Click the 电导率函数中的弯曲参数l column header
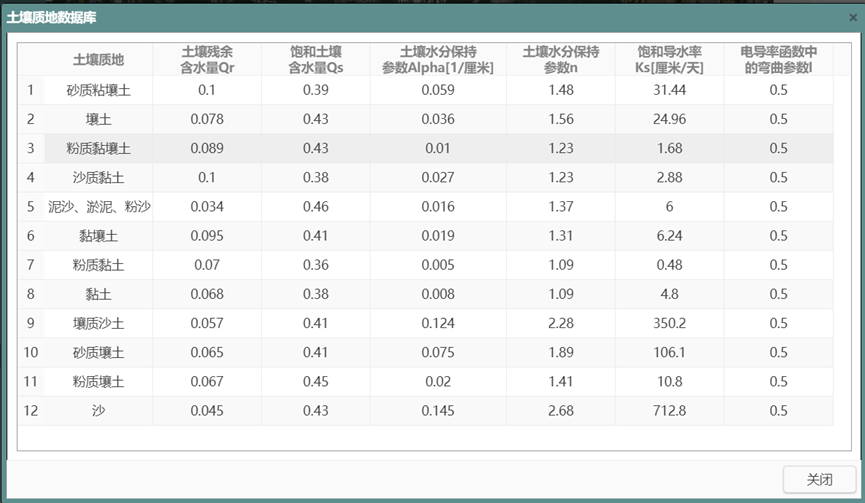 click(x=778, y=60)
